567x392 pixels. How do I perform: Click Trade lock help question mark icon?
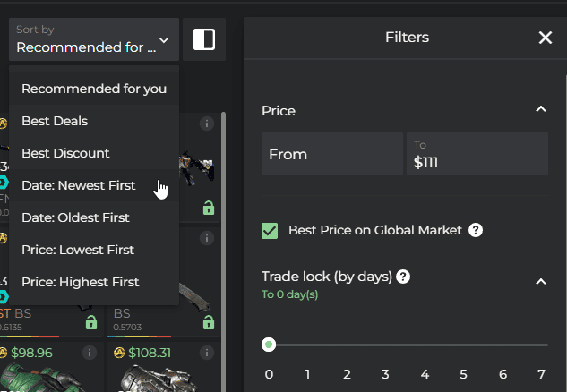coord(403,277)
